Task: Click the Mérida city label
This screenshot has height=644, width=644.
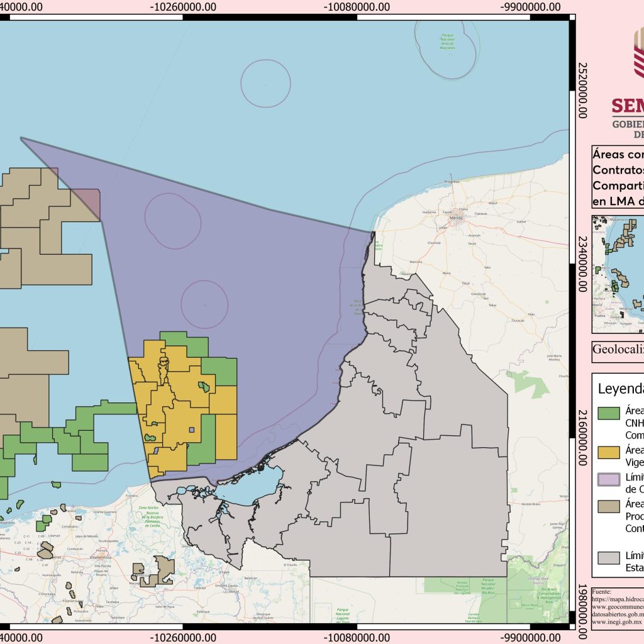Action: (x=457, y=218)
